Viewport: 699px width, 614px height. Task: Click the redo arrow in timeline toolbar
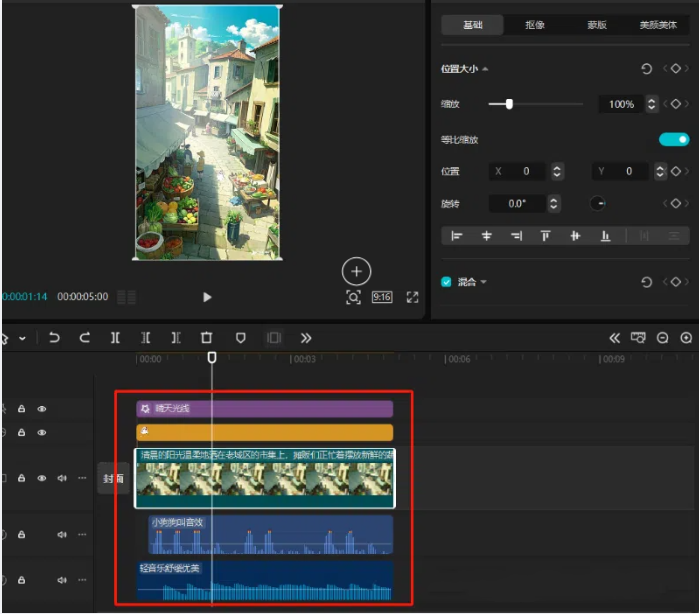(x=85, y=338)
